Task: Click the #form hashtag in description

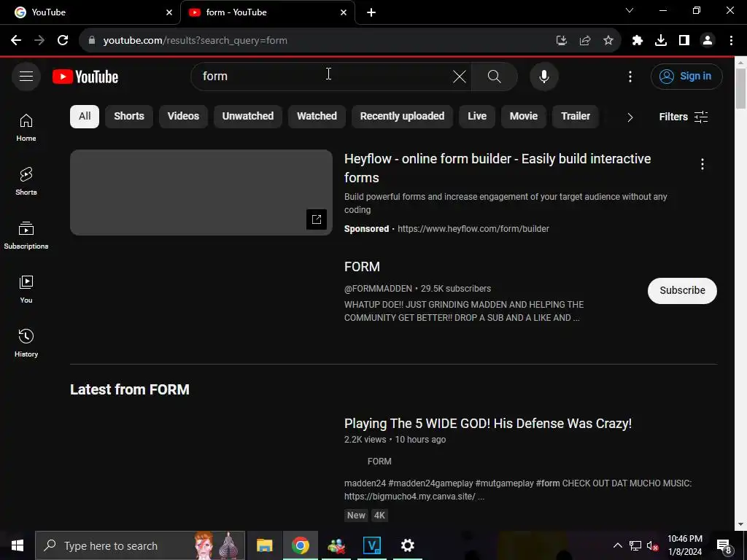Action: 548,483
